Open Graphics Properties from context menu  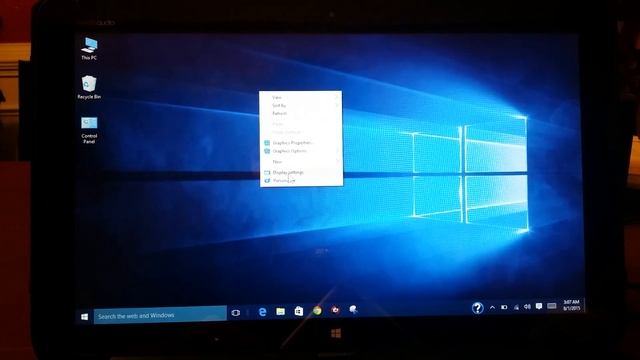pos(301,143)
